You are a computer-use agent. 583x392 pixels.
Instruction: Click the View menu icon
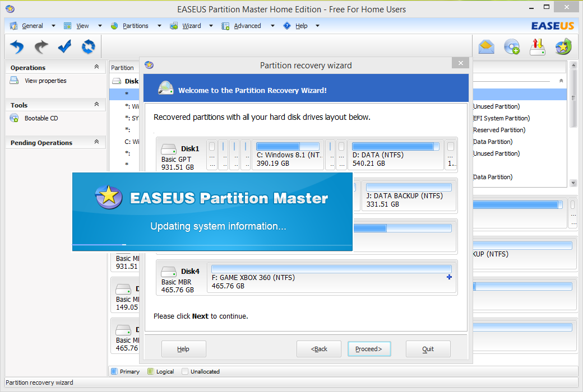click(x=68, y=26)
